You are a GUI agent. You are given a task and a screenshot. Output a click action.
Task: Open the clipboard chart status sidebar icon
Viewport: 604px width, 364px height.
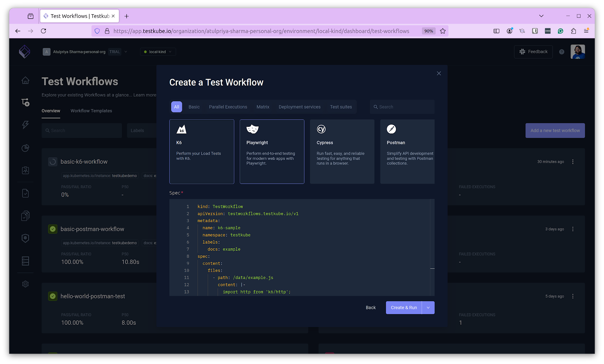[x=25, y=170]
